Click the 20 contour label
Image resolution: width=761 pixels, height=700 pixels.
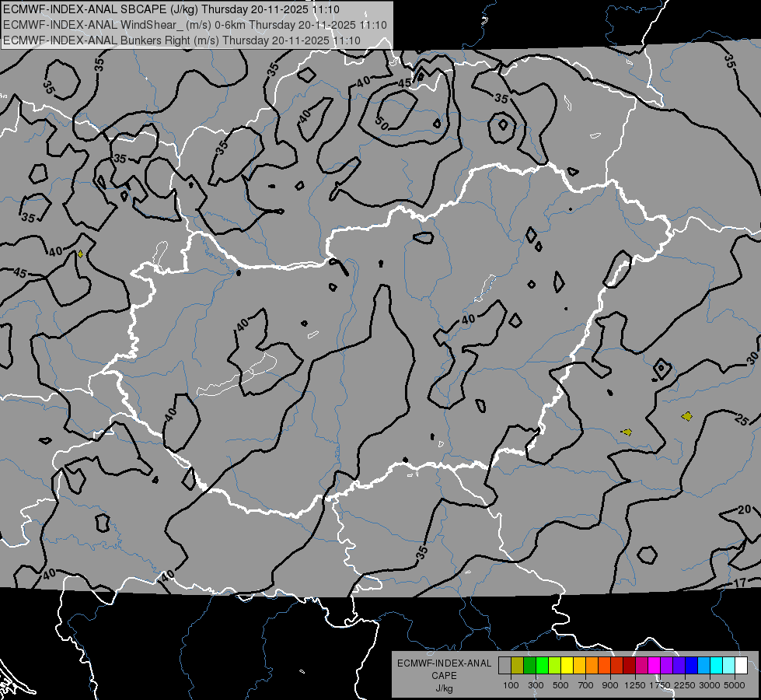(x=744, y=509)
